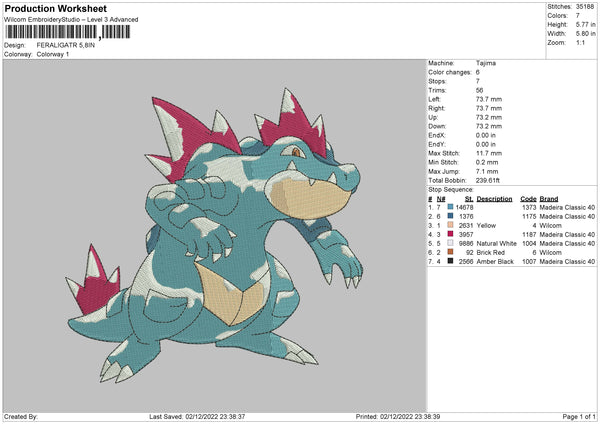This screenshot has height=424, width=600.
Task: Click the Min Stitch value 0.2 mm
Action: pyautogui.click(x=487, y=162)
